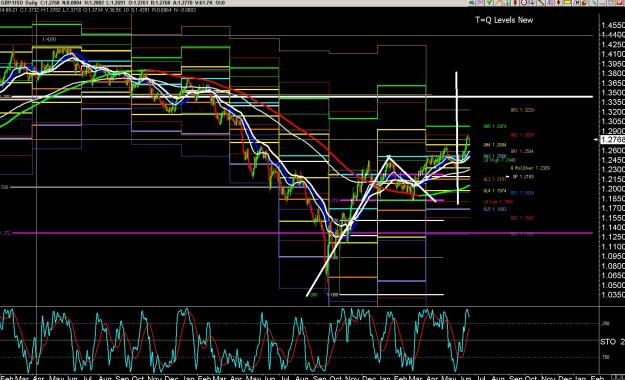Click the 1.3500 price axis label
Image resolution: width=625 pixels, height=380 pixels.
pyautogui.click(x=613, y=93)
